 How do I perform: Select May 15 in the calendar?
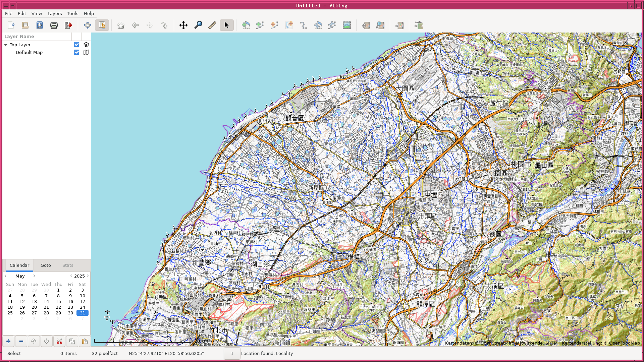tap(58, 301)
